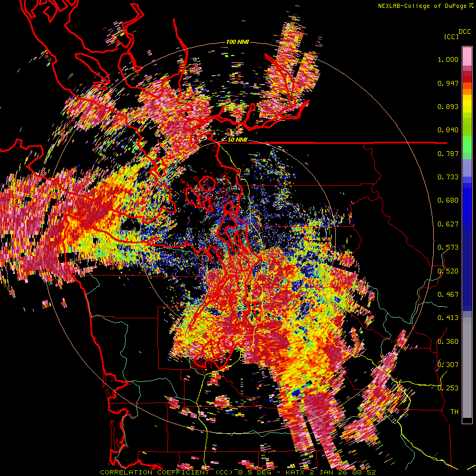Click the 50 NMI range ring label
Image resolution: width=476 pixels, height=476 pixels.
[x=237, y=140]
